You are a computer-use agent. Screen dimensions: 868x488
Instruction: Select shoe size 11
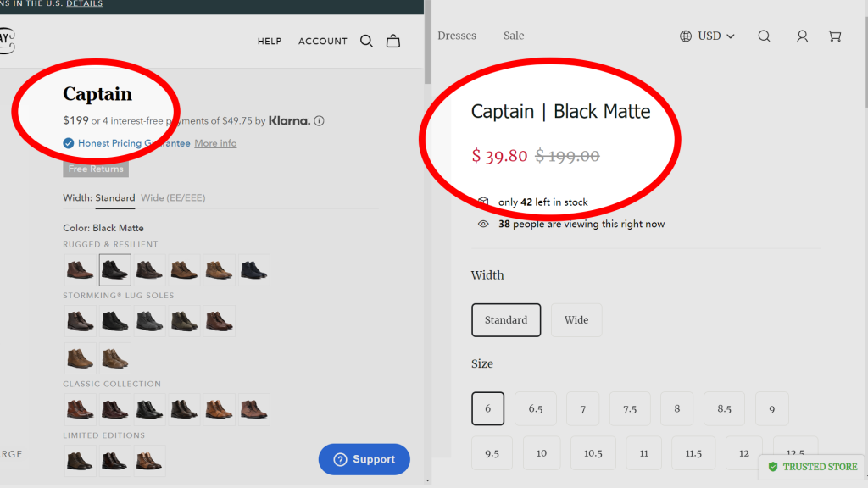[x=644, y=453]
